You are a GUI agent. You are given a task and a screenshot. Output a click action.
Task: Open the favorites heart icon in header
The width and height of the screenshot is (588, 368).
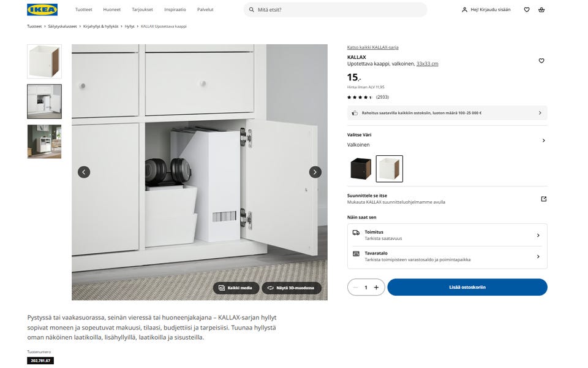click(x=527, y=10)
